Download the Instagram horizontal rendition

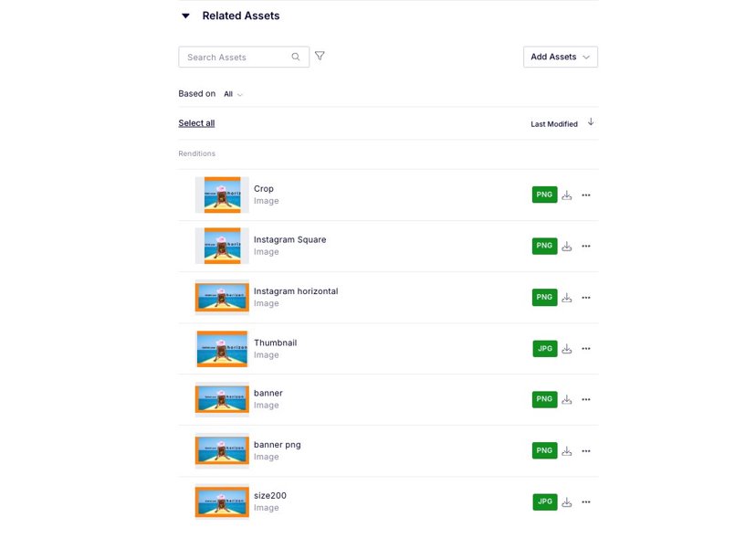[566, 297]
